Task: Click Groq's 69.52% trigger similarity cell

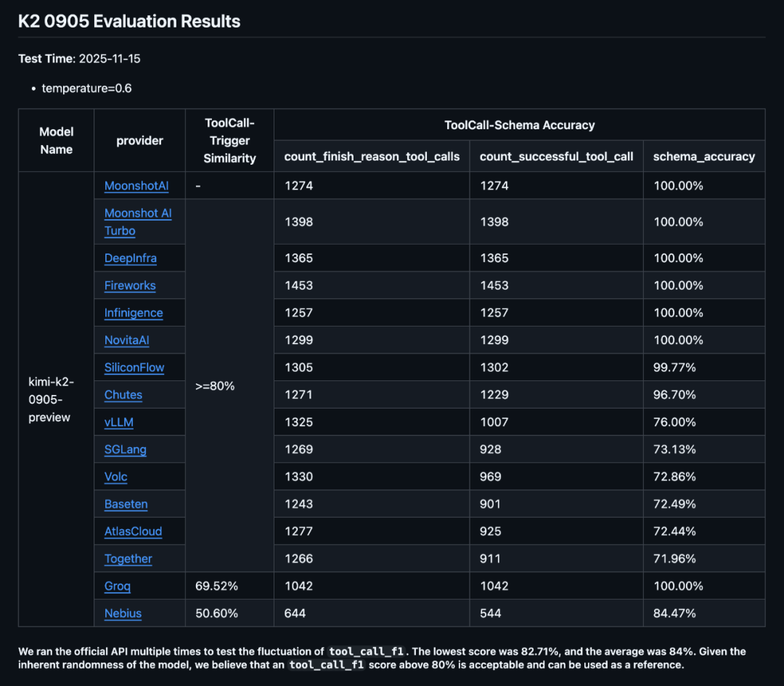Action: pos(216,586)
